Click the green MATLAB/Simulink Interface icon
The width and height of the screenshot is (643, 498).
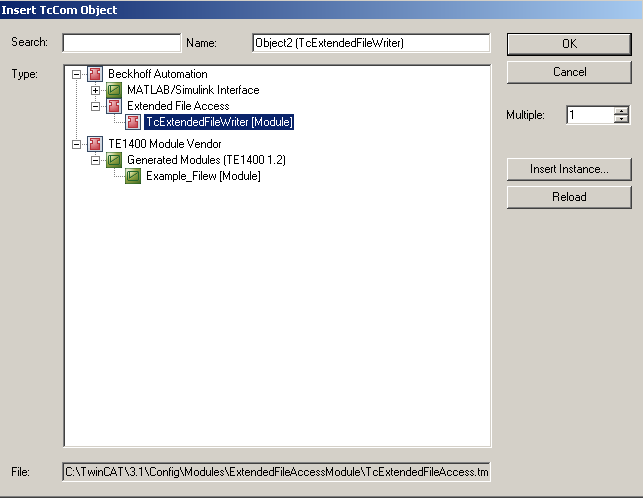click(114, 90)
